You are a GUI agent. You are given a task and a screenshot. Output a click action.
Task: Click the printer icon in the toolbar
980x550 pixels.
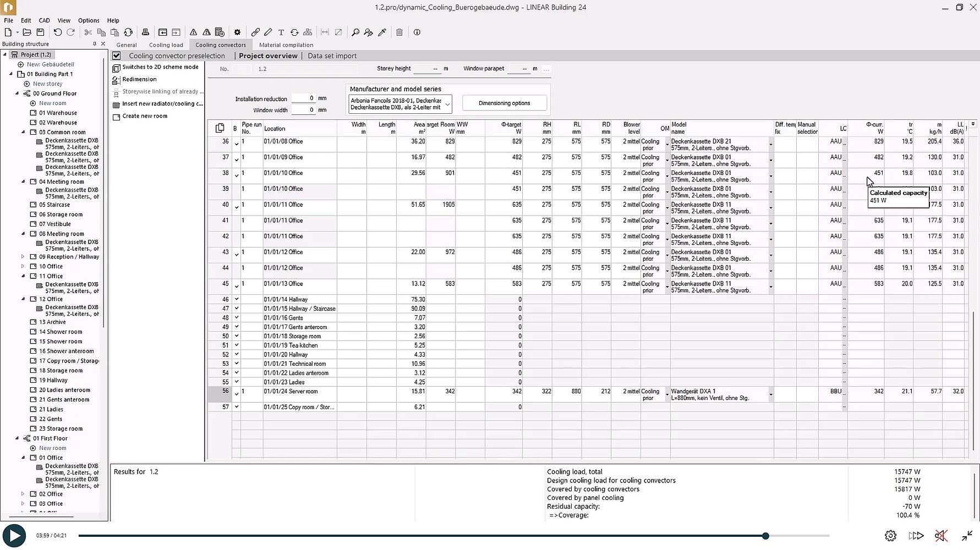click(145, 32)
